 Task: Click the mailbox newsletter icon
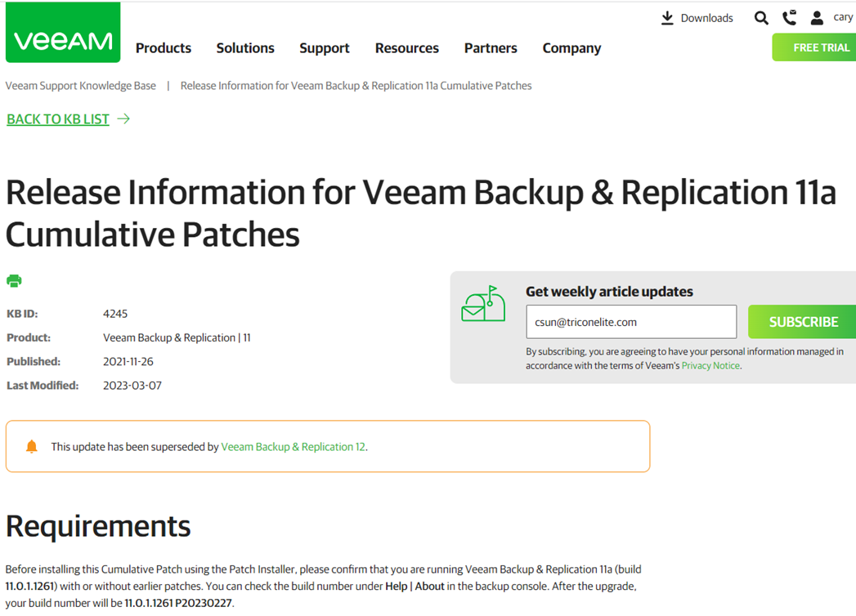pyautogui.click(x=483, y=303)
